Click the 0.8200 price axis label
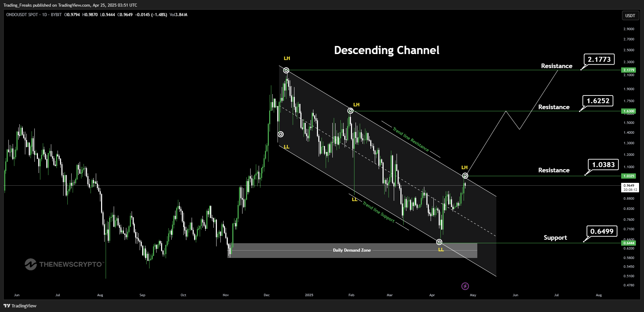The image size is (644, 312). [x=629, y=209]
